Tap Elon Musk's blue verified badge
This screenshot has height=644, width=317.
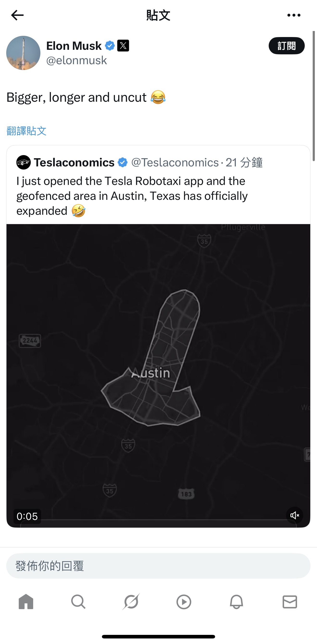tap(110, 46)
